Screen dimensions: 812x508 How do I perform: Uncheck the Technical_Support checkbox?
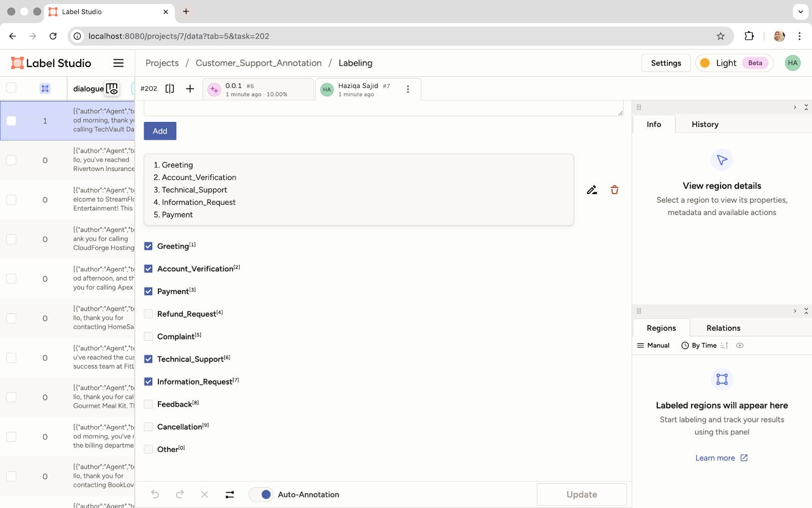coord(149,359)
